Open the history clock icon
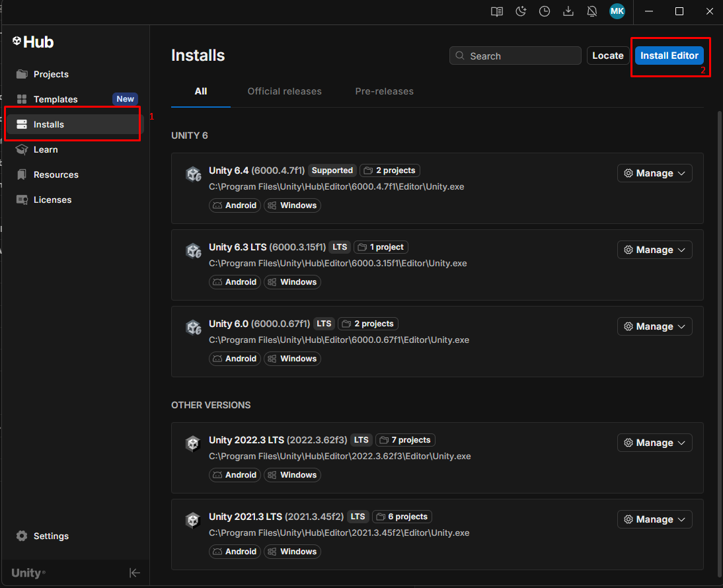Screen dimensions: 723x588 pyautogui.click(x=545, y=11)
